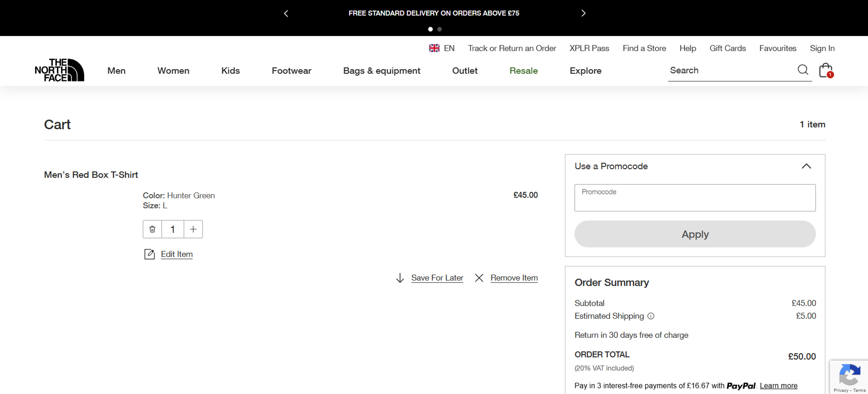Screen dimensions: 868x394
Task: Click the quantity value 1 field
Action: point(173,229)
